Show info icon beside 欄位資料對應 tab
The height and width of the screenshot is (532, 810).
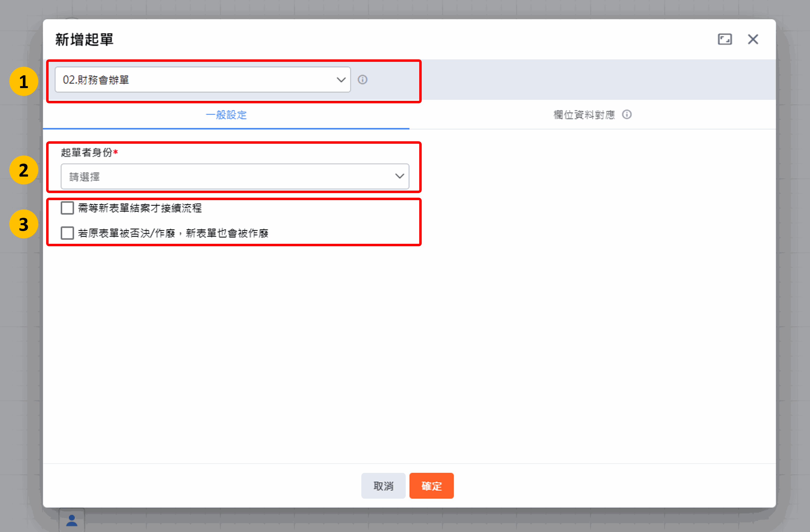[627, 115]
